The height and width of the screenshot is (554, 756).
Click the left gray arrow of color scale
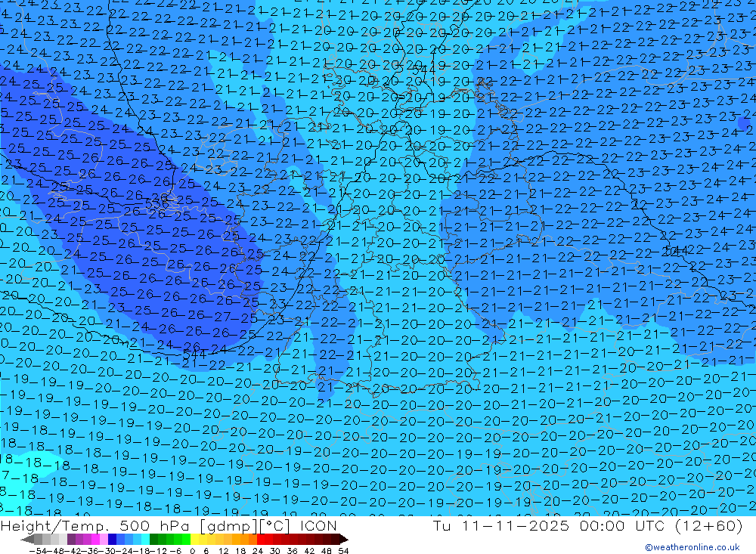click(x=27, y=539)
